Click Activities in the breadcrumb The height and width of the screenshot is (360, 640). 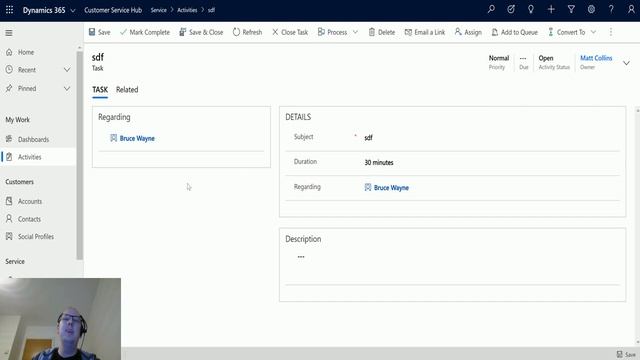(x=187, y=10)
